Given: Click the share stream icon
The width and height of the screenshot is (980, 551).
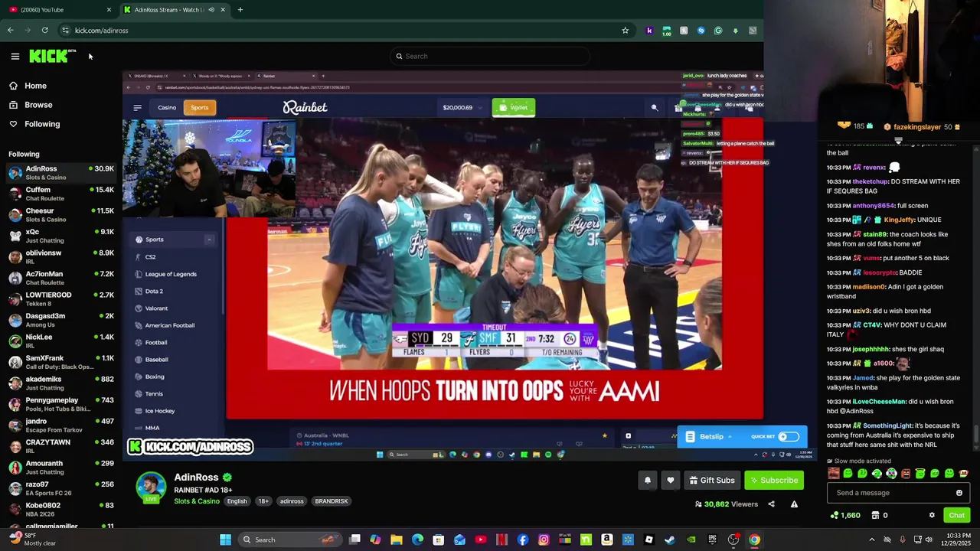Looking at the screenshot, I should click(771, 504).
